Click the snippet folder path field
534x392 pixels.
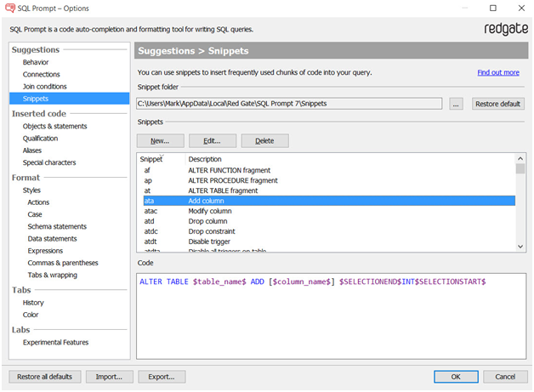pyautogui.click(x=289, y=104)
